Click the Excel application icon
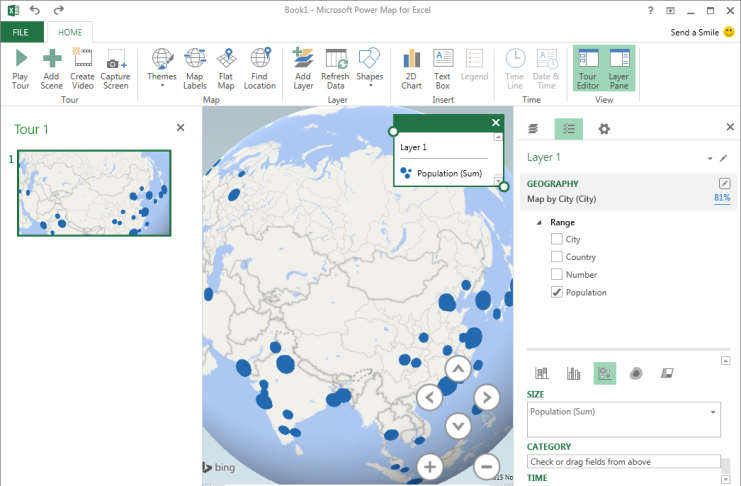The height and width of the screenshot is (486, 741). [x=13, y=10]
